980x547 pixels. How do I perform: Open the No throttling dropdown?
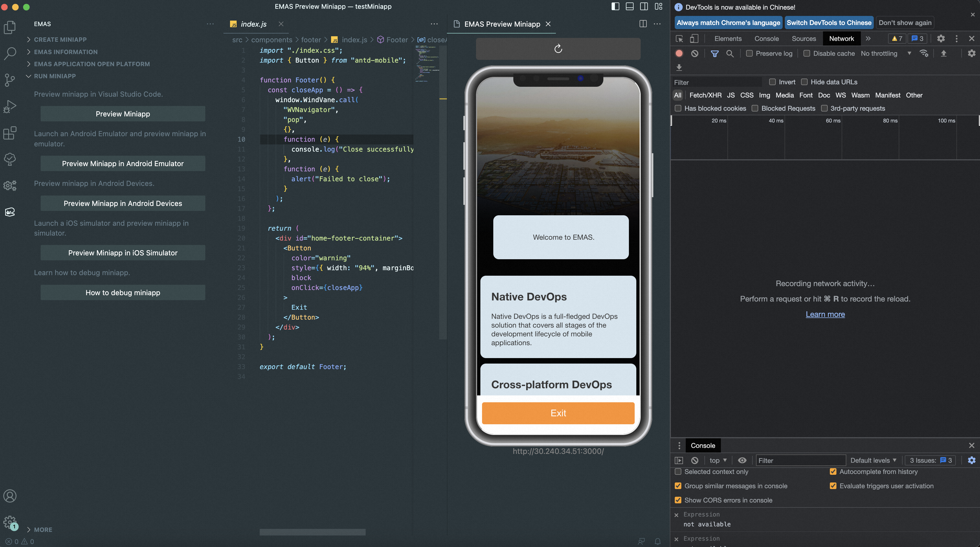pos(886,54)
